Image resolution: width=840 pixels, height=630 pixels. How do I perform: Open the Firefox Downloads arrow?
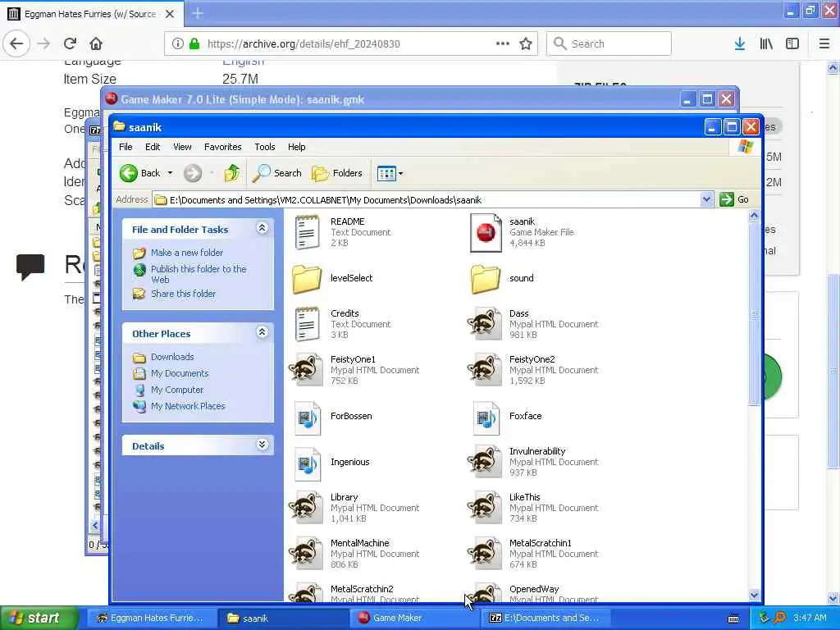pos(740,43)
